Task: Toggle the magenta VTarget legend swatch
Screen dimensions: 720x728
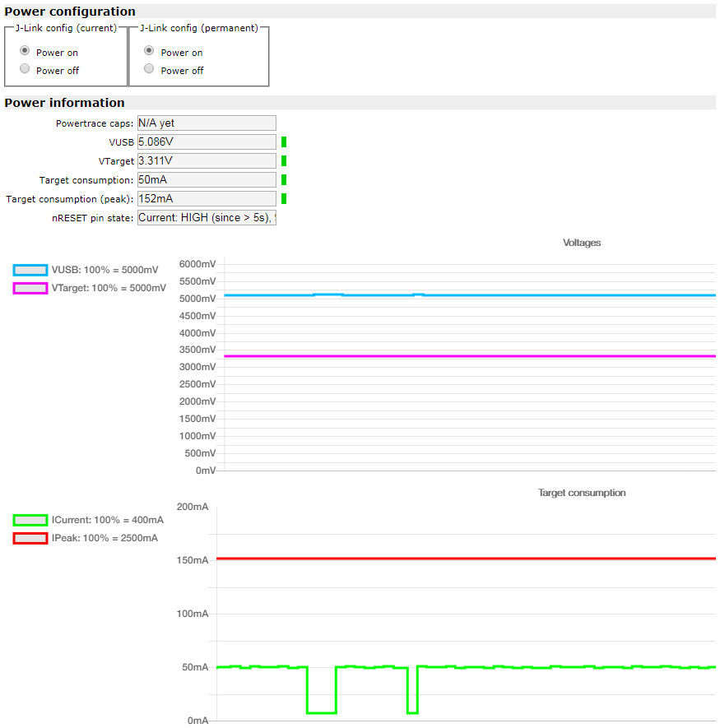Action: click(x=30, y=288)
